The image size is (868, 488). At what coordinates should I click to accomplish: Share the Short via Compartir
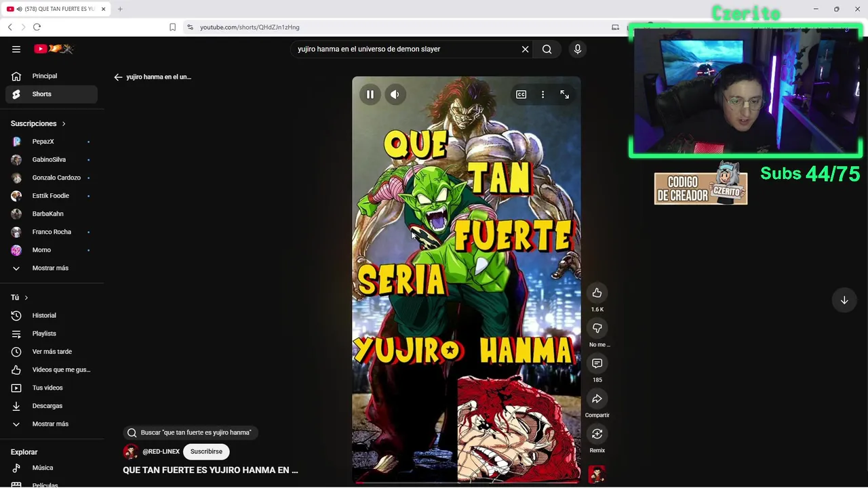(x=597, y=399)
